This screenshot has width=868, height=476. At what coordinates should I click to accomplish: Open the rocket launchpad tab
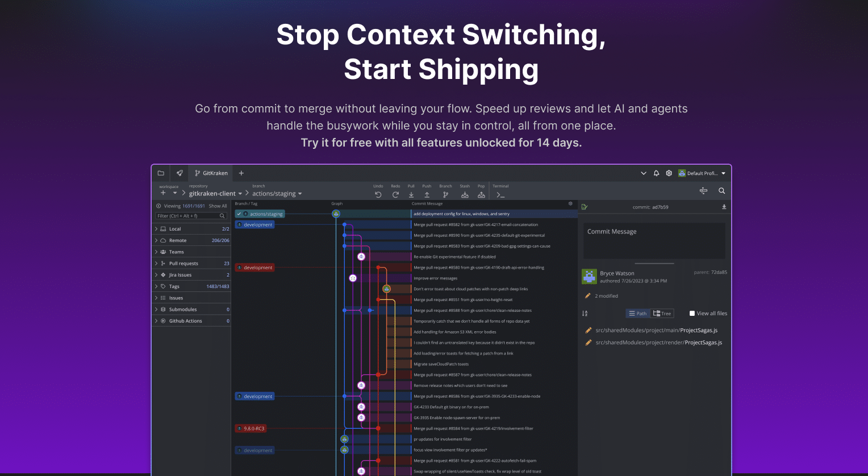tap(180, 173)
